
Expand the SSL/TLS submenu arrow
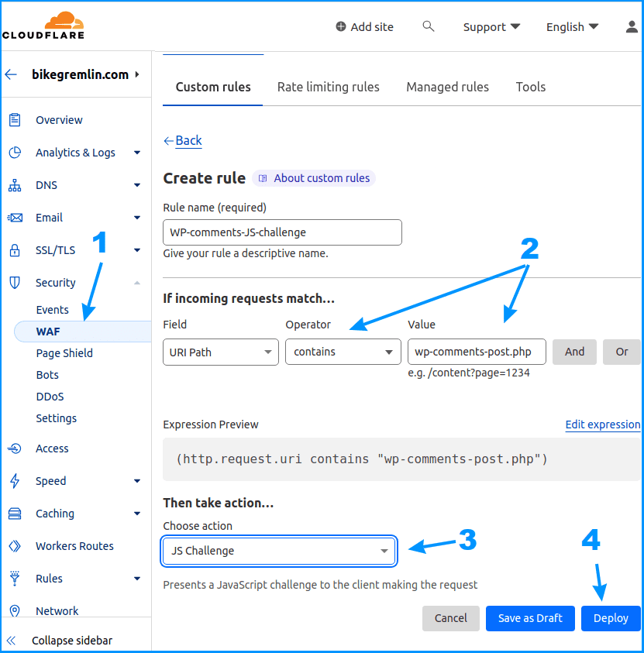coord(137,250)
